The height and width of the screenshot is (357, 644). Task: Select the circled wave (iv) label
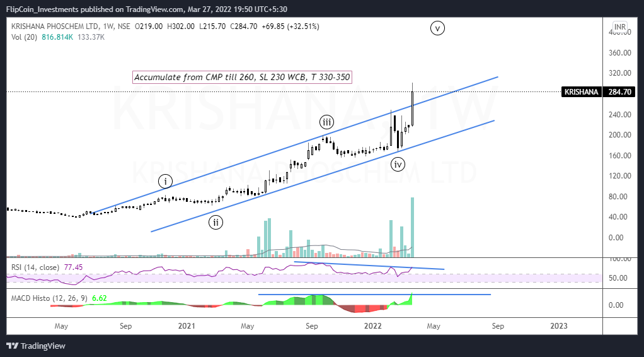[398, 165]
